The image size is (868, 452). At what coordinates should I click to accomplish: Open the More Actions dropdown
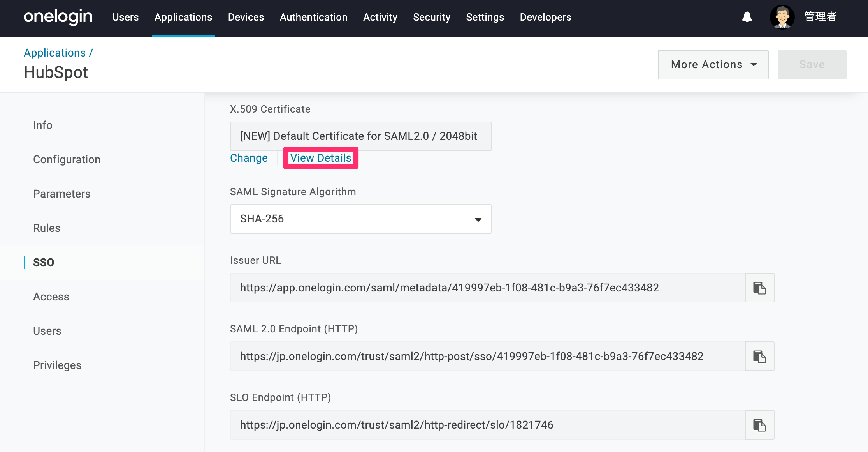pyautogui.click(x=713, y=65)
